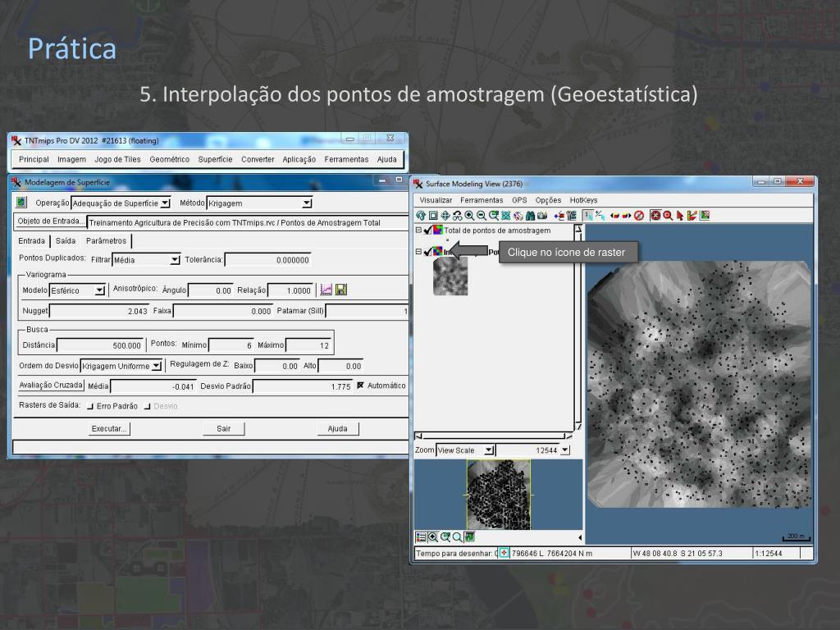Image resolution: width=840 pixels, height=630 pixels.
Task: Click the Zoom Out magnifier icon
Action: click(x=482, y=216)
